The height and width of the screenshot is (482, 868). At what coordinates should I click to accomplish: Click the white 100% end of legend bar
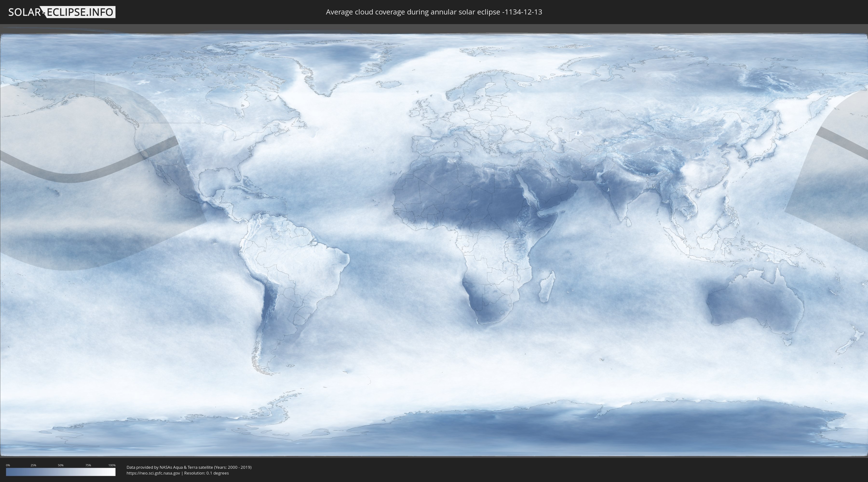[x=113, y=472]
